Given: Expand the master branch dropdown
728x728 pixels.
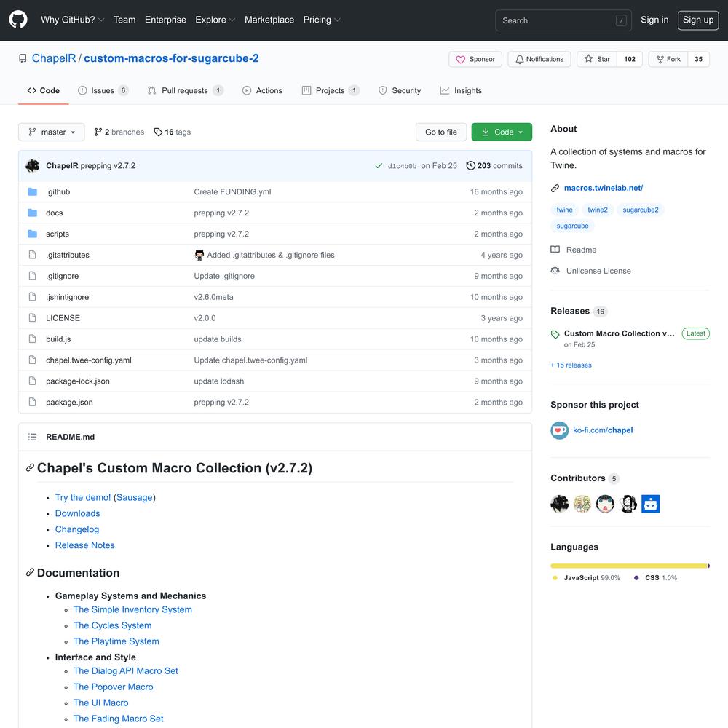Looking at the screenshot, I should tap(52, 132).
